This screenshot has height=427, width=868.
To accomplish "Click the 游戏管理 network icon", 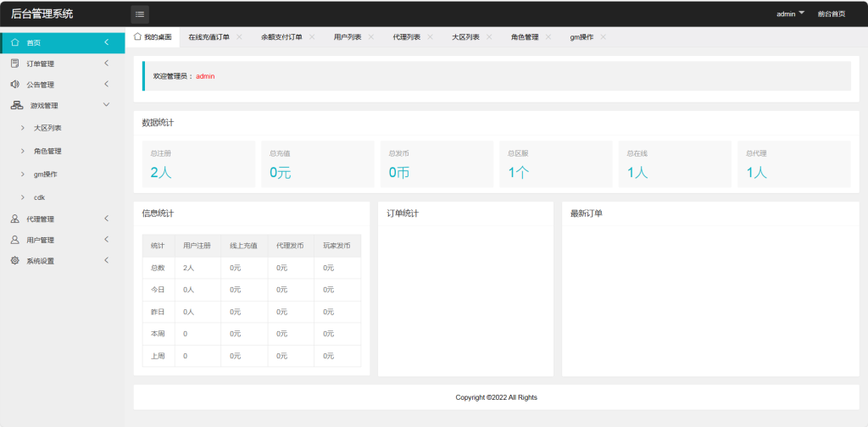I will [16, 106].
